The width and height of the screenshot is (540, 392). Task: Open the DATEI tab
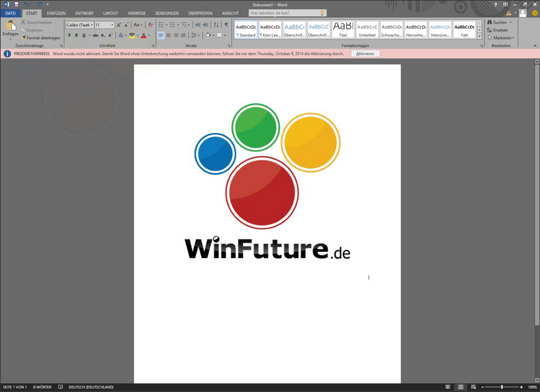tap(11, 13)
